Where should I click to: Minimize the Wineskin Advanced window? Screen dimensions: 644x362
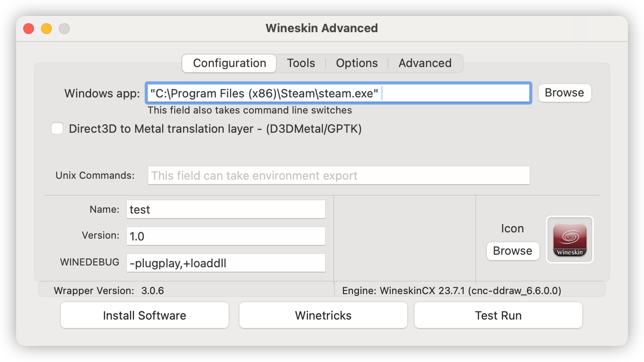(x=46, y=28)
